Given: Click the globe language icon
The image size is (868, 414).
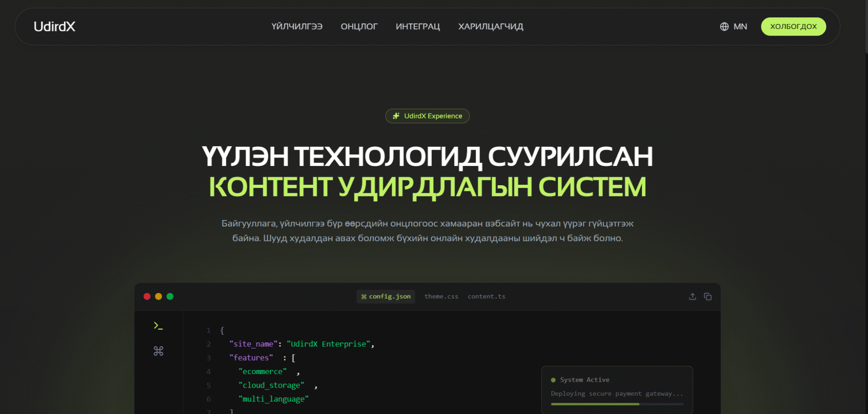Looking at the screenshot, I should [724, 27].
